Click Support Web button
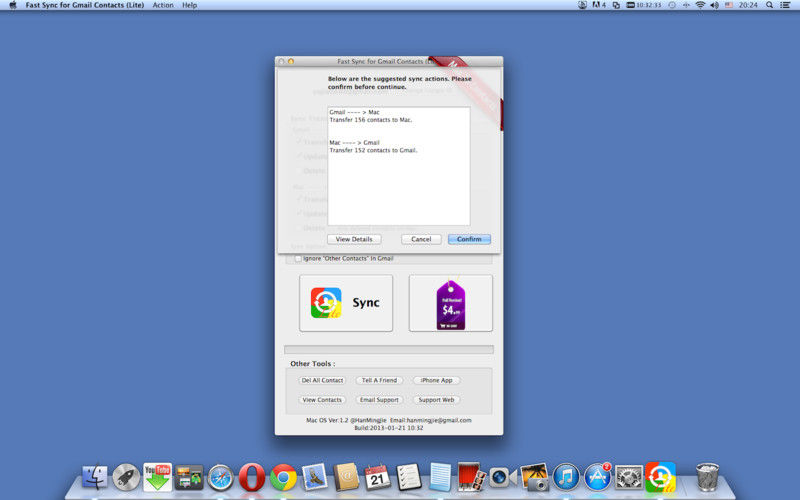Viewport: 800px width, 500px height. [436, 400]
